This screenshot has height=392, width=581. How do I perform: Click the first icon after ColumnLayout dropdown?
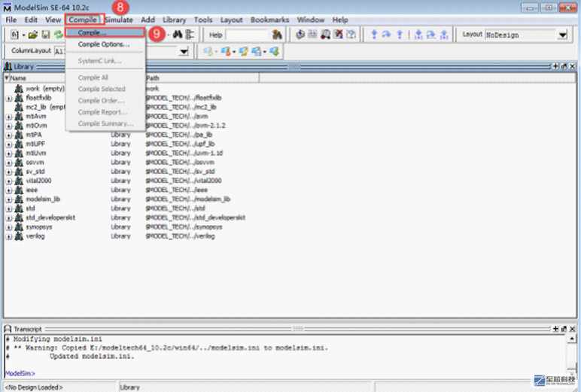(x=208, y=51)
